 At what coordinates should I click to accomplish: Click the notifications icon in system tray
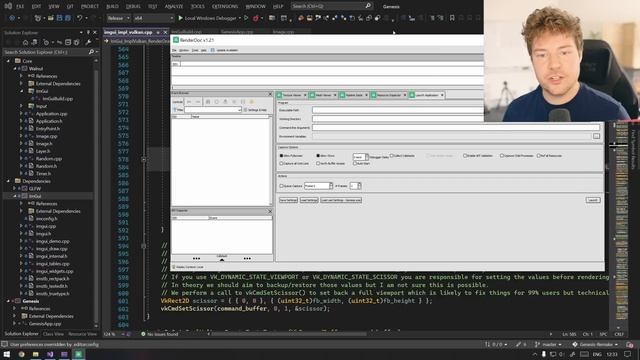tap(627, 354)
